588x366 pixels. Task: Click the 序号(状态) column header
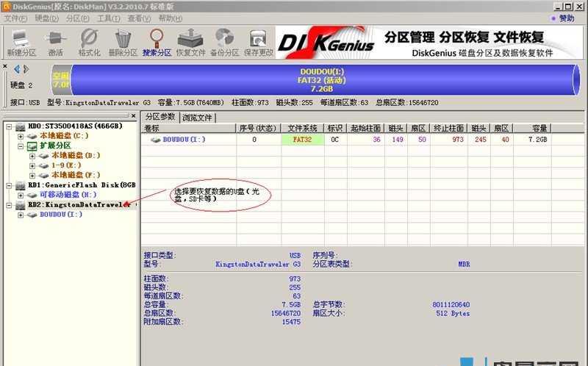(x=259, y=129)
